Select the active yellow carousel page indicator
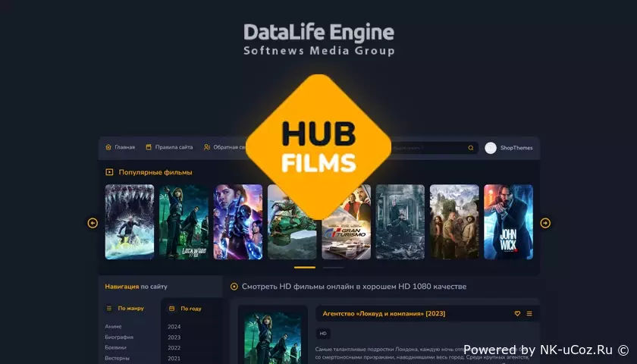The image size is (637, 364). pos(305,267)
